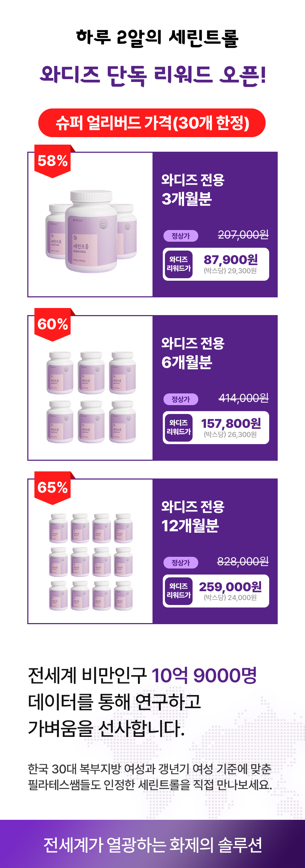
Task: Click the 6-month six-bottle product image
Action: pyautogui.click(x=91, y=397)
